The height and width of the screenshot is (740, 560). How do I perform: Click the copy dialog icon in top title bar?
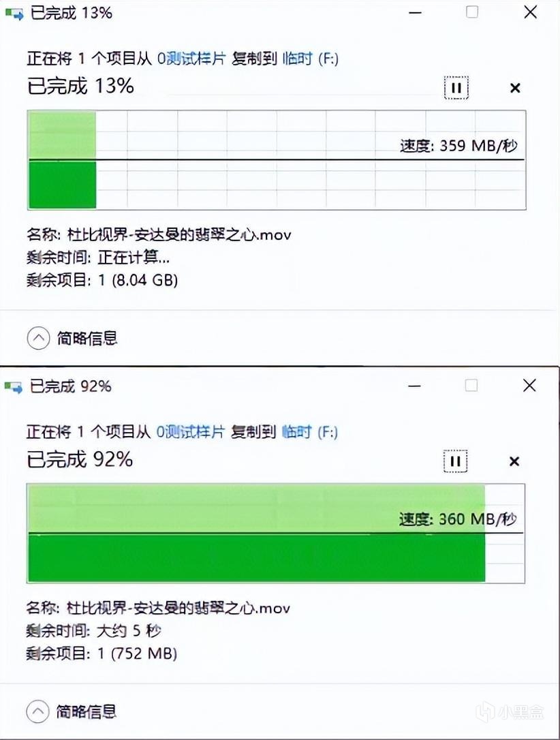[x=14, y=12]
